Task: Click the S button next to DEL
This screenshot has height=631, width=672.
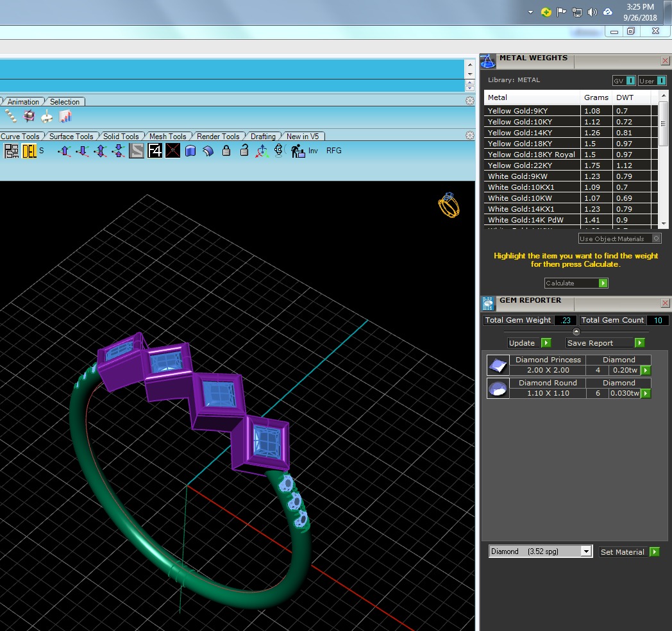Action: pos(42,151)
